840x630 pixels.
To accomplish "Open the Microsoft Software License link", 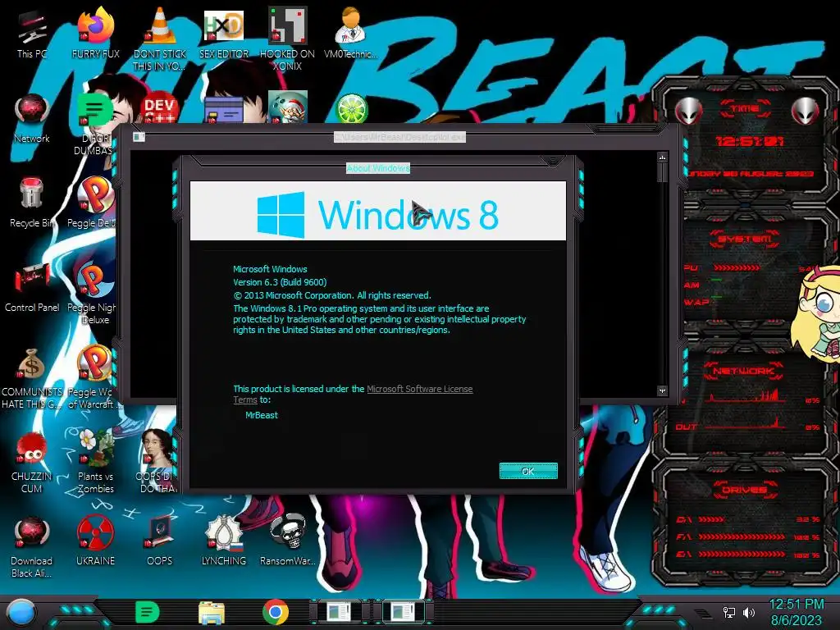I will [419, 389].
